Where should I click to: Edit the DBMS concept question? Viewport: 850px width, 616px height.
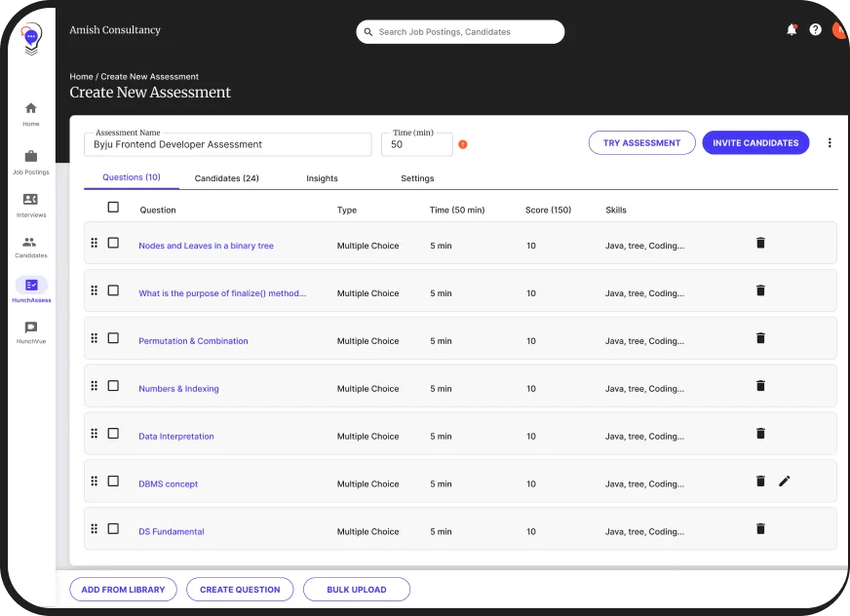(x=785, y=481)
